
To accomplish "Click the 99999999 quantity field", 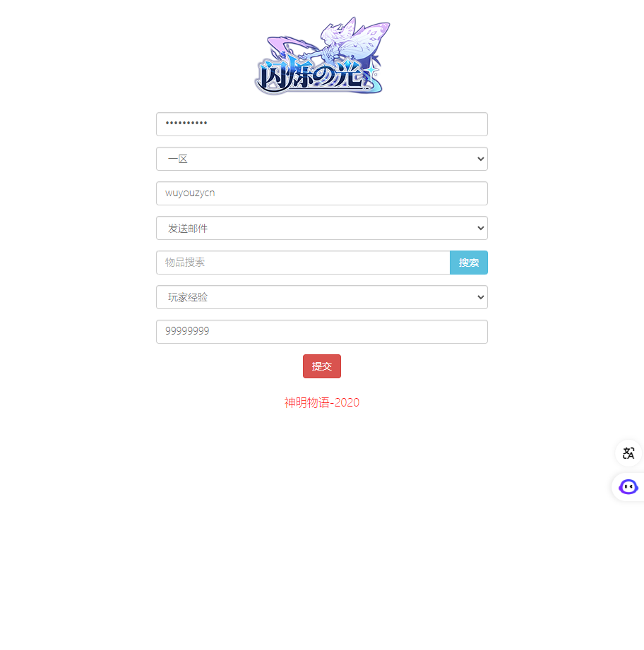I will point(322,332).
